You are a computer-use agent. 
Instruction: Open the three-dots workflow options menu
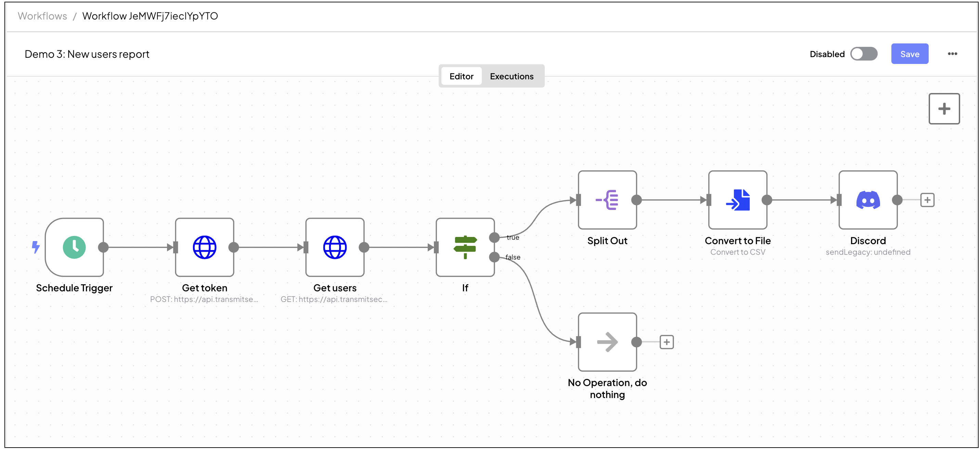(952, 54)
